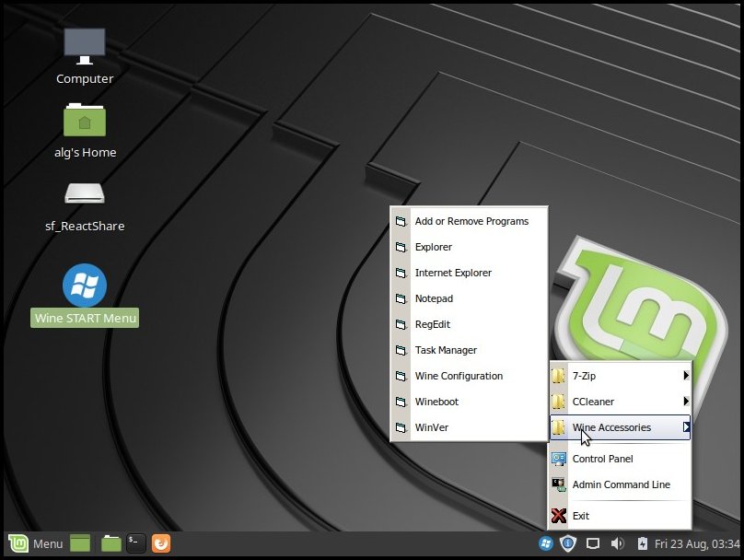Click the icon beside Internet Explorer
Screen dimensions: 744x560
point(401,273)
